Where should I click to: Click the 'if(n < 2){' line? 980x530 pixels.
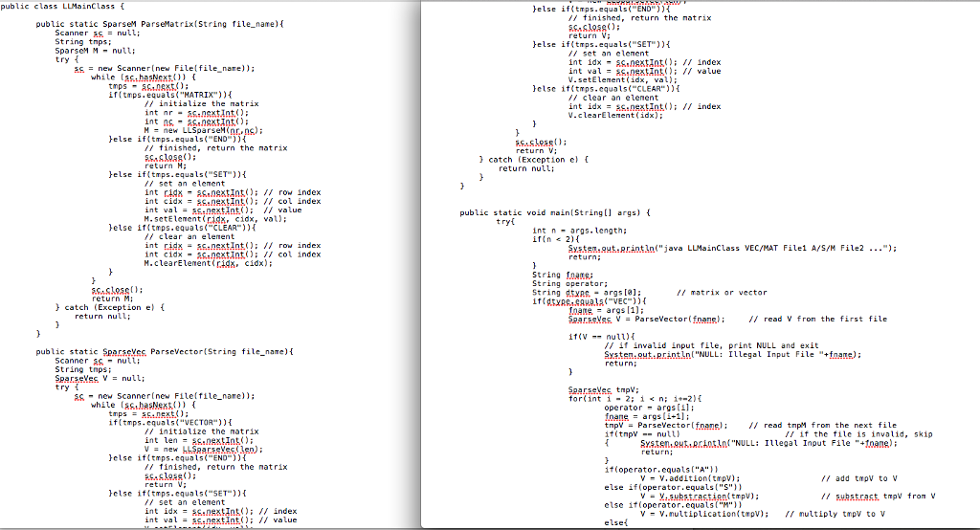(556, 239)
